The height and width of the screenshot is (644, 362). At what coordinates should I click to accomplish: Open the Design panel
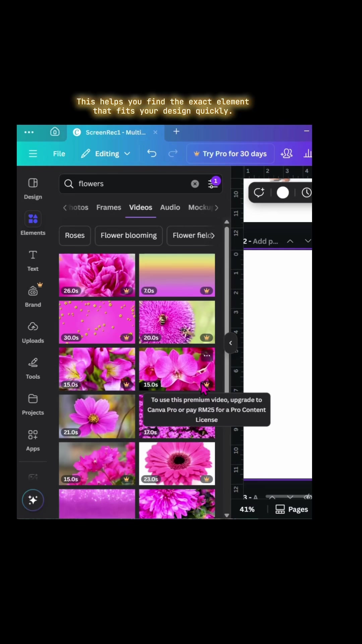pos(33,189)
